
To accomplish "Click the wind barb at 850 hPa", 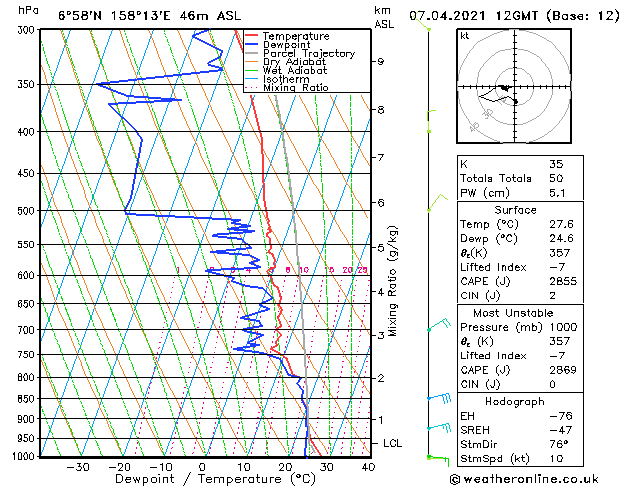I will pyautogui.click(x=439, y=398).
